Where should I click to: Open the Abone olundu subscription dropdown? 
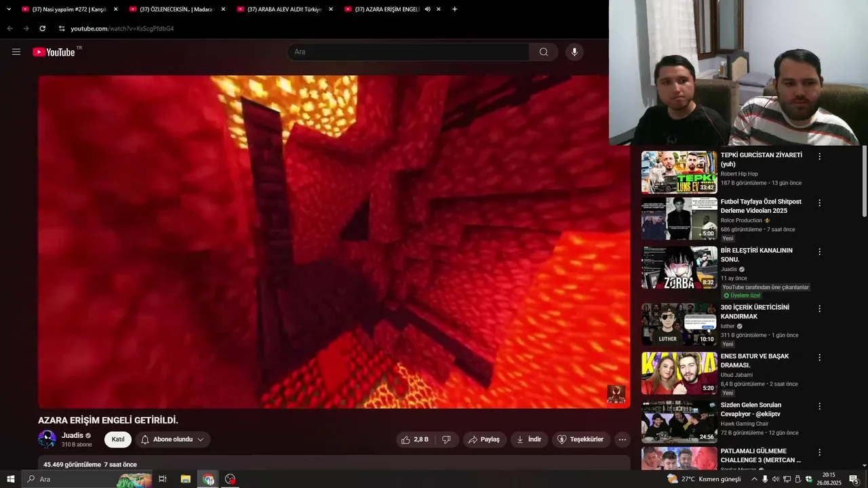[172, 439]
